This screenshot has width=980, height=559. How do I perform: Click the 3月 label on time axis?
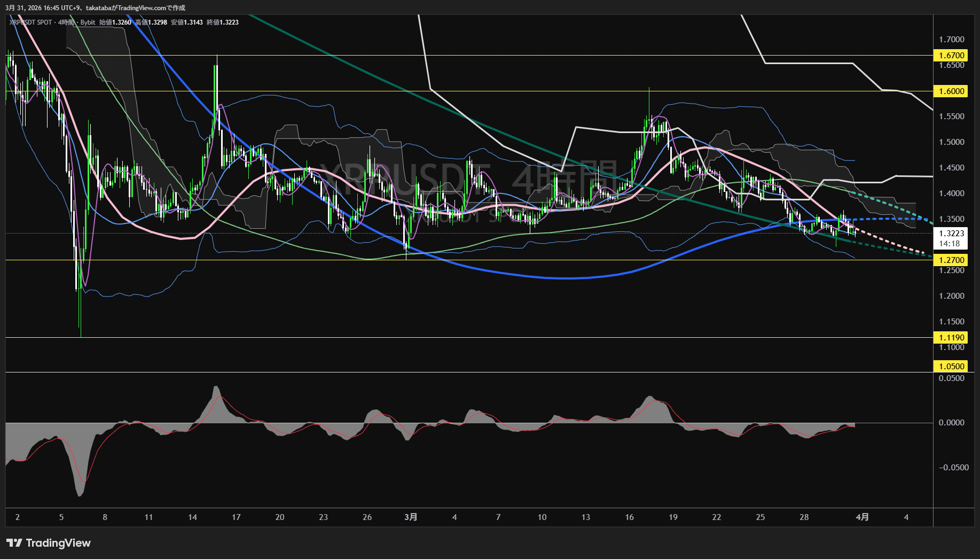(411, 517)
